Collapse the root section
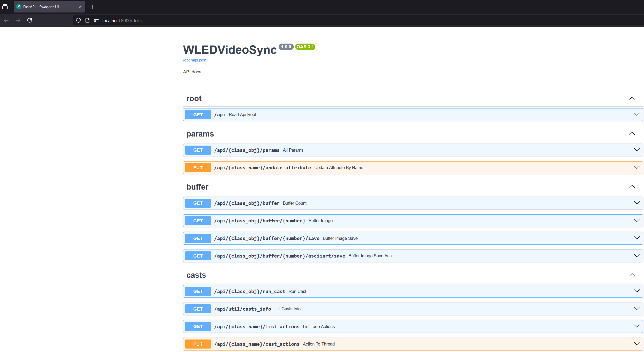This screenshot has width=644, height=352. click(x=632, y=98)
